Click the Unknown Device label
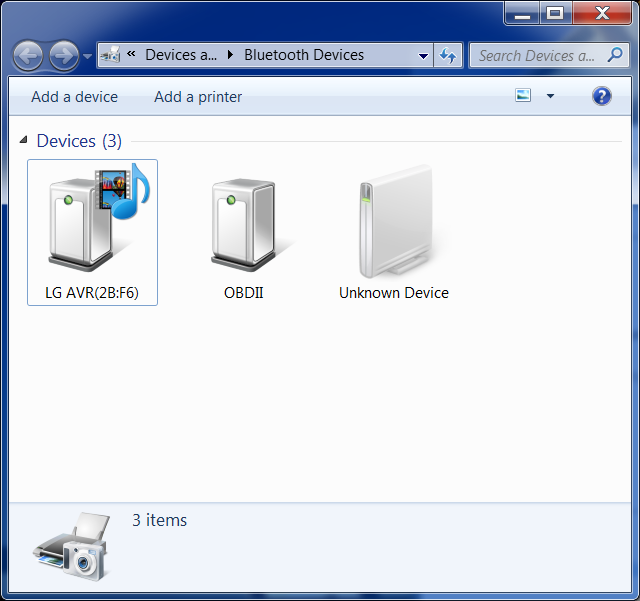 pyautogui.click(x=394, y=293)
